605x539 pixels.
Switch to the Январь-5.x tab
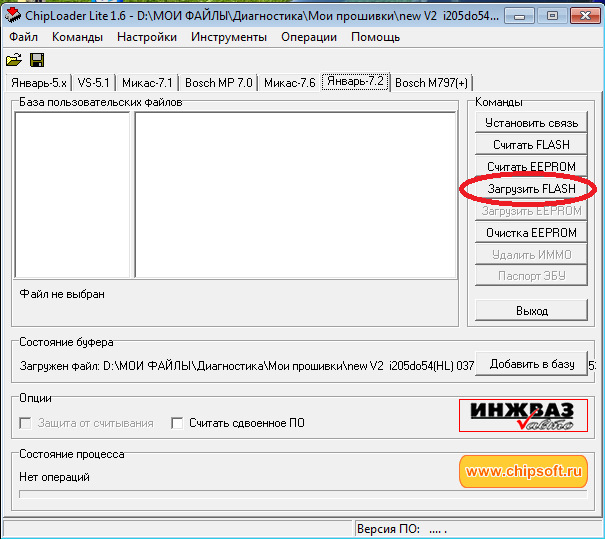click(39, 83)
